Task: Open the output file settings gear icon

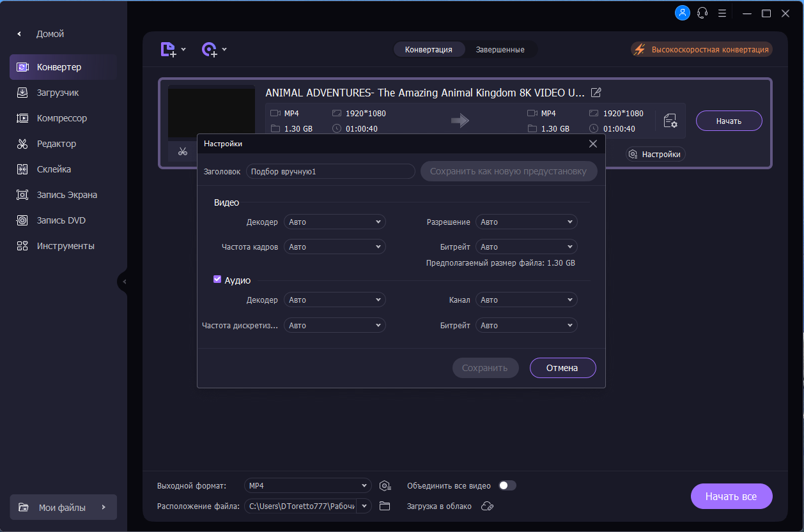Action: pyautogui.click(x=670, y=121)
